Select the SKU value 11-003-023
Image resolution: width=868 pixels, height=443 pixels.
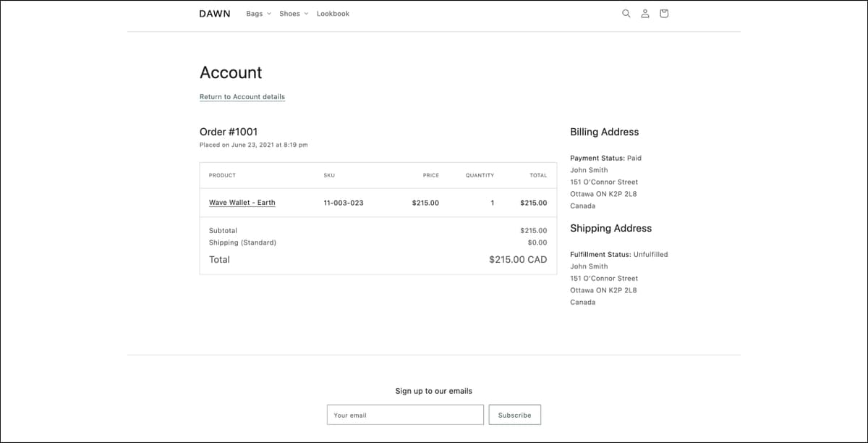(344, 203)
